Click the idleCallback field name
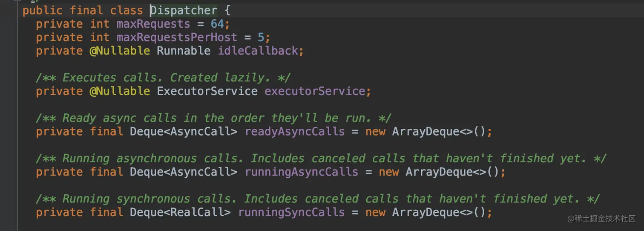 coord(258,51)
